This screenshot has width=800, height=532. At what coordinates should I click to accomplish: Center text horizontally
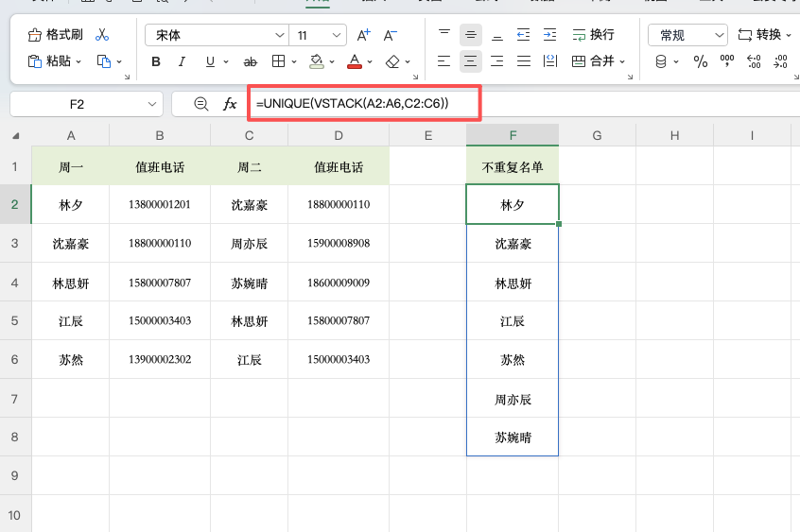click(x=470, y=61)
